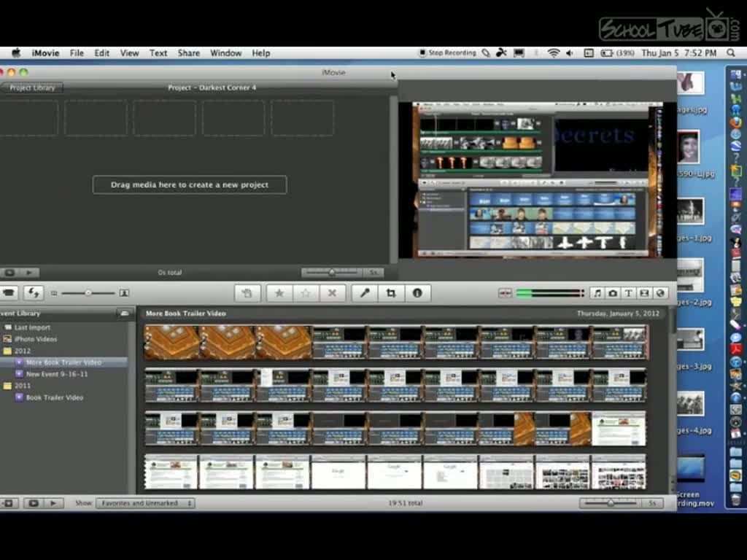Adjust the event thumbnail duration slider at the bottom
747x560 pixels.
point(611,503)
